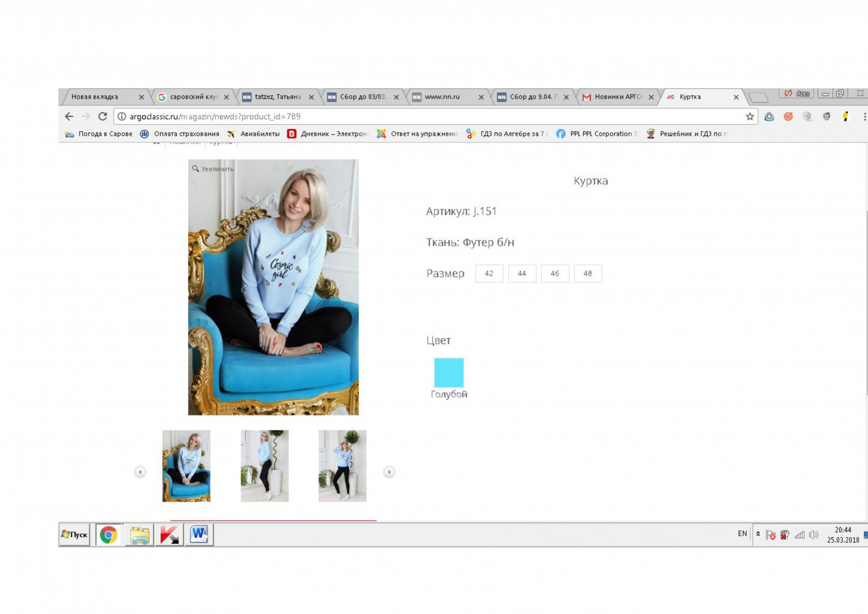Click the 'Увеличить' magnifier on the product photo
The width and height of the screenshot is (868, 614).
(213, 169)
